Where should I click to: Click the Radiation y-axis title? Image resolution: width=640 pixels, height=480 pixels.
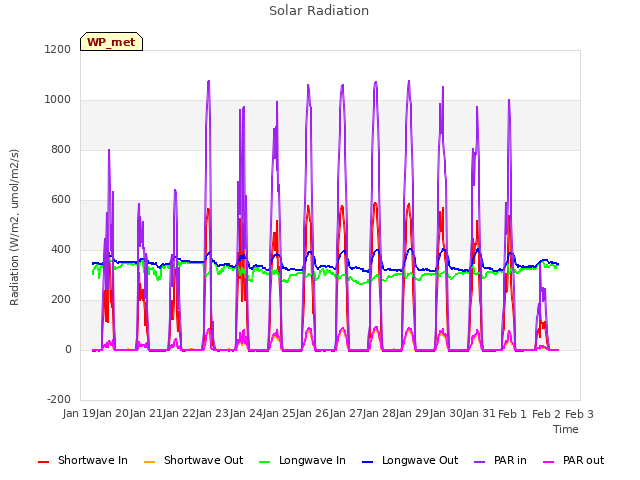coord(14,227)
